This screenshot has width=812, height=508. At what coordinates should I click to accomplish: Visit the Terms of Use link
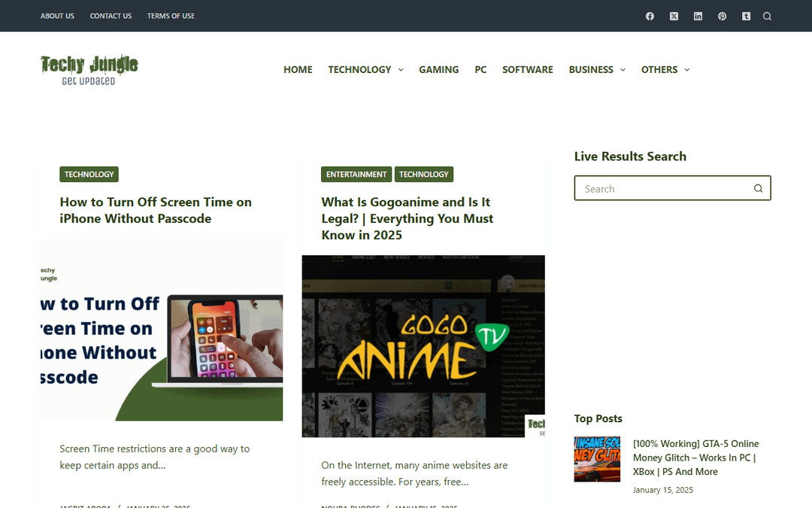coord(171,16)
